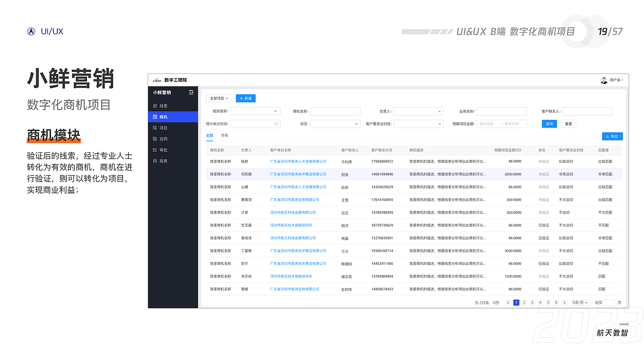Click amount cell 2200.0000
The height and width of the screenshot is (362, 644).
pos(513,174)
